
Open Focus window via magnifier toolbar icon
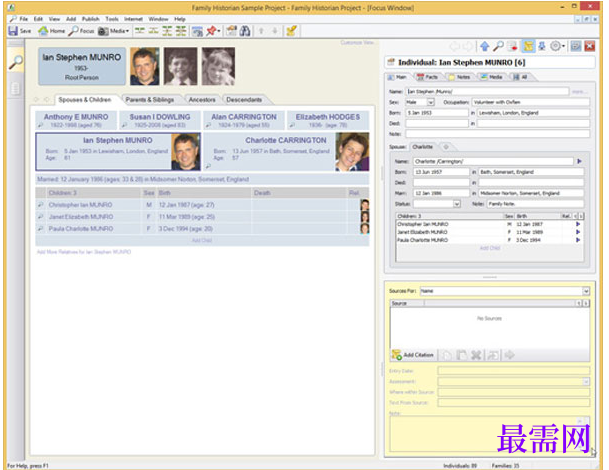tap(81, 31)
